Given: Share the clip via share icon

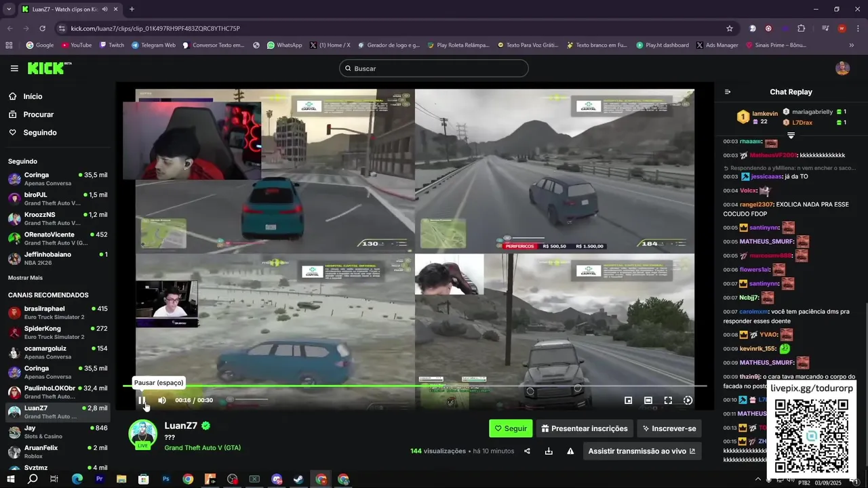Looking at the screenshot, I should [x=528, y=451].
